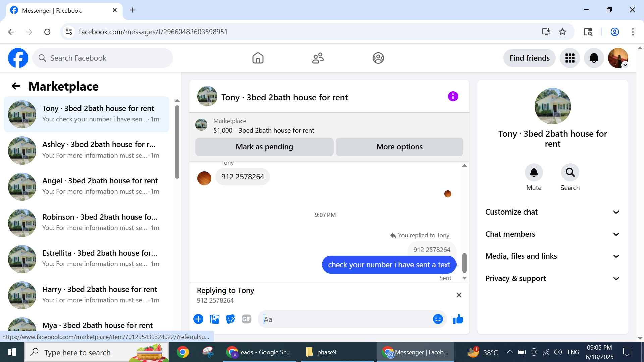The width and height of the screenshot is (644, 362).
Task: Open the Facebook menu grid icon
Action: pos(570,58)
